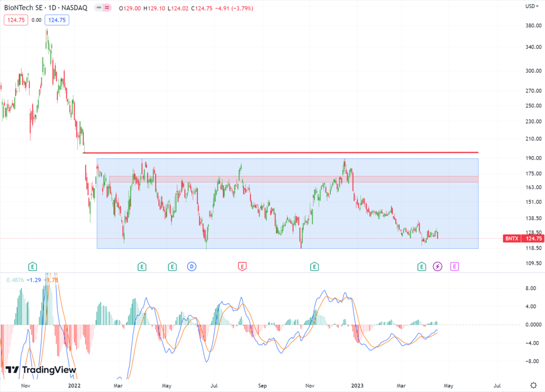Click the change value −4.91 (−3.79%)

[234, 8]
